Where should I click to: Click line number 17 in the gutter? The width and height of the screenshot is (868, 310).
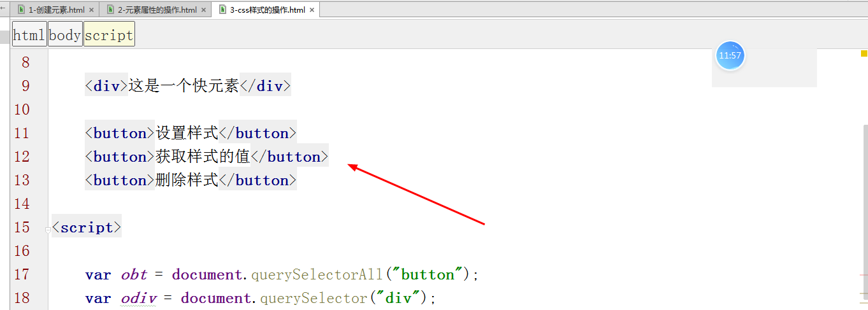tap(22, 274)
